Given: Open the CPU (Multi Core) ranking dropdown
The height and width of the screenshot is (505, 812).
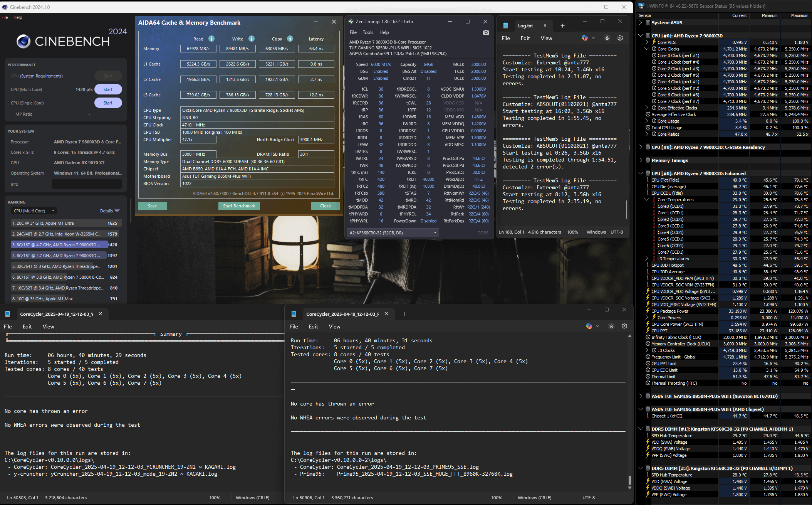Looking at the screenshot, I should (34, 211).
